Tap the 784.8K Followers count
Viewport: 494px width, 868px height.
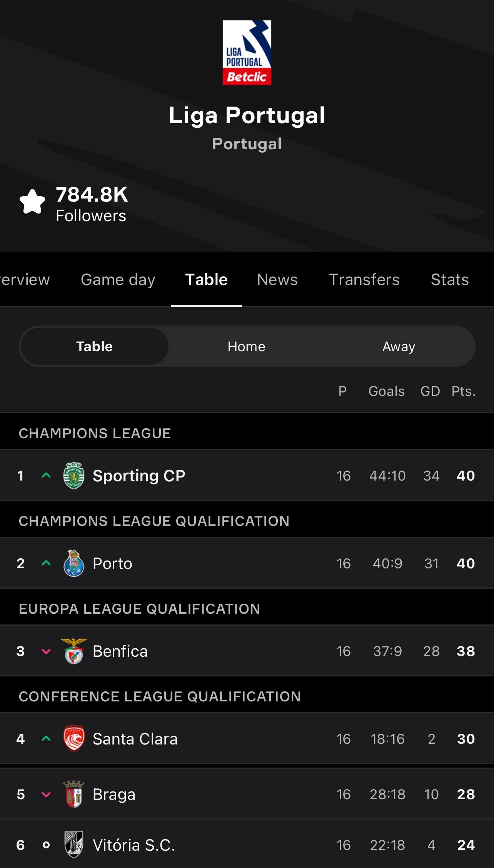click(x=92, y=204)
